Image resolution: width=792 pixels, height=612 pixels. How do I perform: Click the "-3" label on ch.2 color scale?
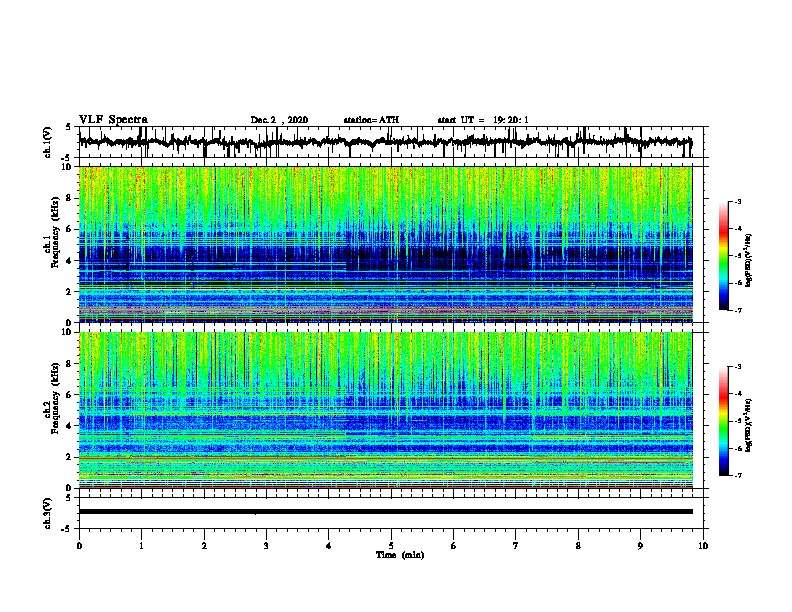tap(738, 367)
